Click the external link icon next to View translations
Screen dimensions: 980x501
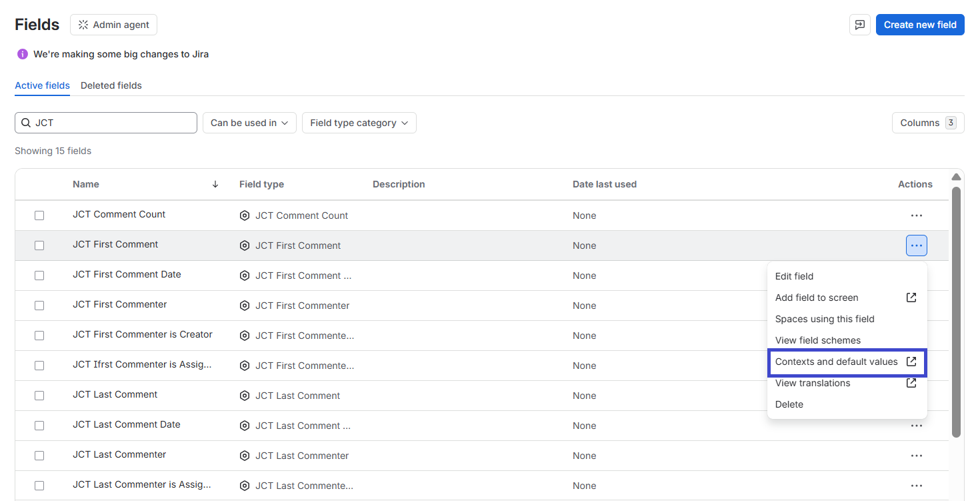coord(911,383)
